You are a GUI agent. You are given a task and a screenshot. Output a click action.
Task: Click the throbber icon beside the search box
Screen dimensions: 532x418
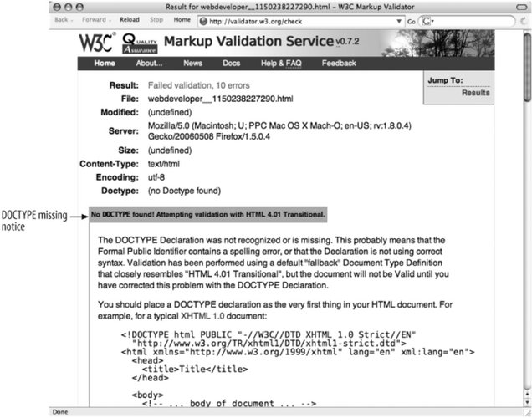524,22
